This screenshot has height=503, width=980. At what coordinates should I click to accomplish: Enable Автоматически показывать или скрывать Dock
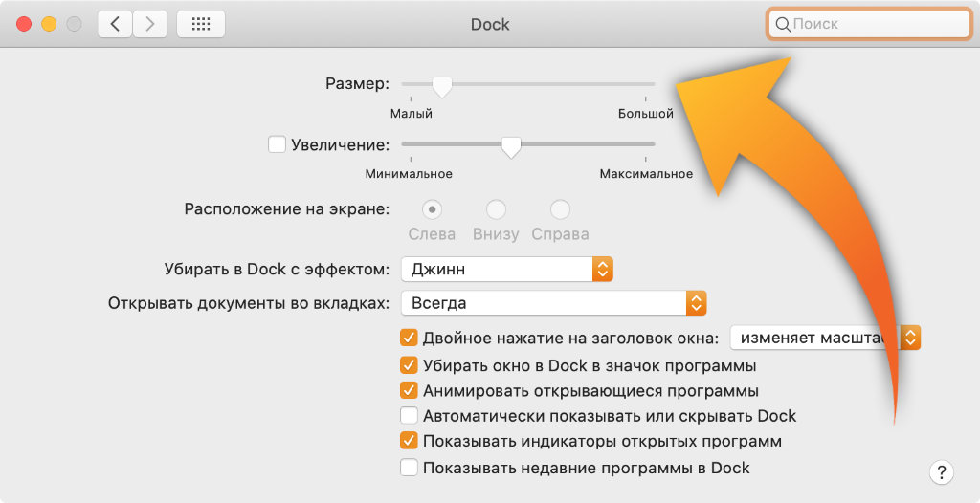[409, 416]
